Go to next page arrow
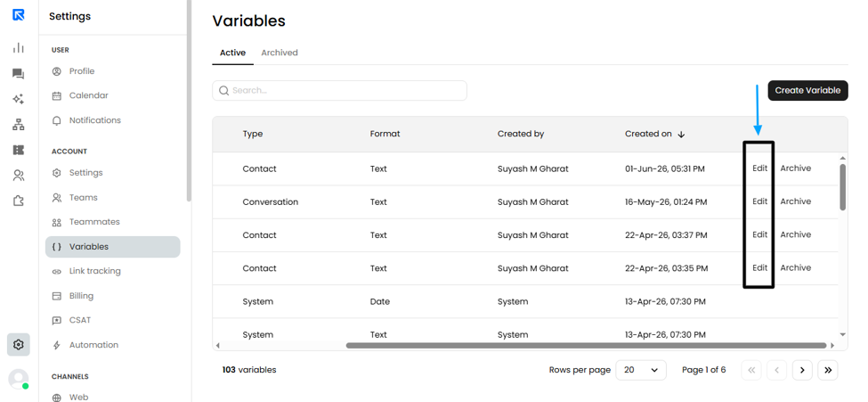868x402 pixels. pyautogui.click(x=802, y=370)
